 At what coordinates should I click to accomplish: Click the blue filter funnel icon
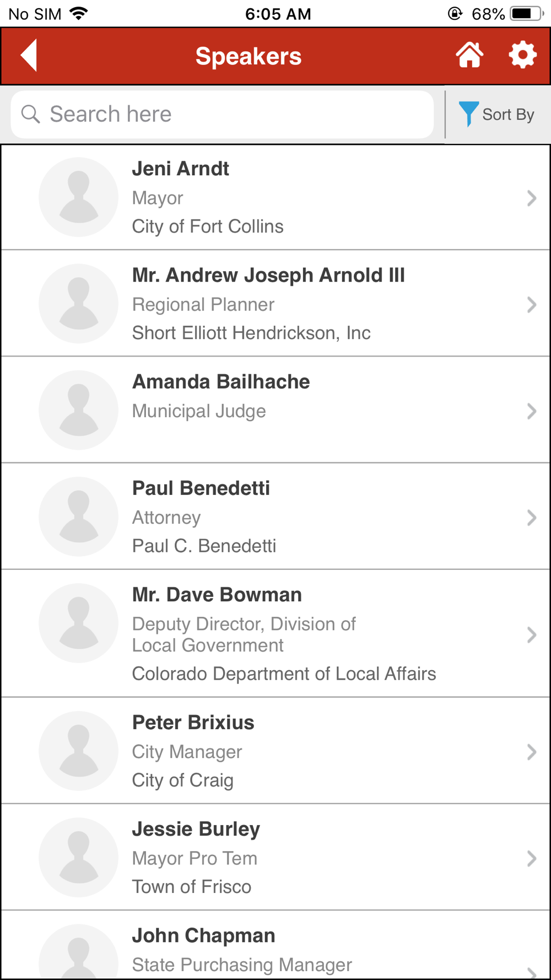pyautogui.click(x=468, y=114)
